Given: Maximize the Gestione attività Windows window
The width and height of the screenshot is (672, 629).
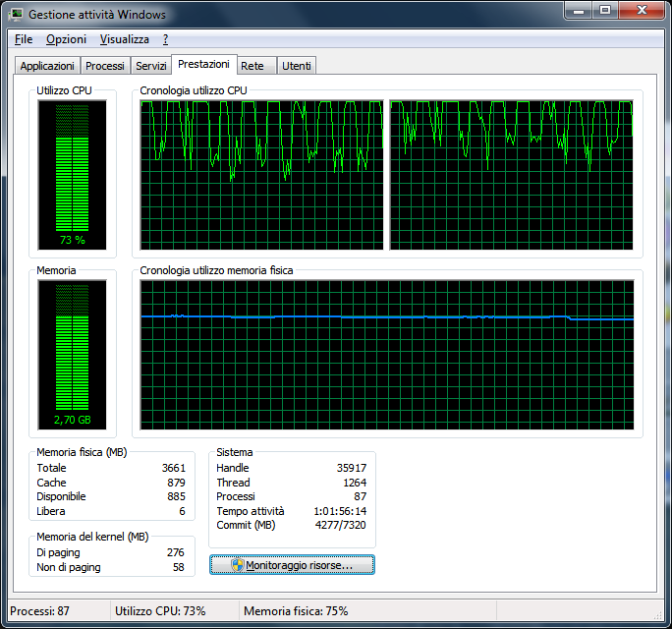Looking at the screenshot, I should click(x=605, y=10).
